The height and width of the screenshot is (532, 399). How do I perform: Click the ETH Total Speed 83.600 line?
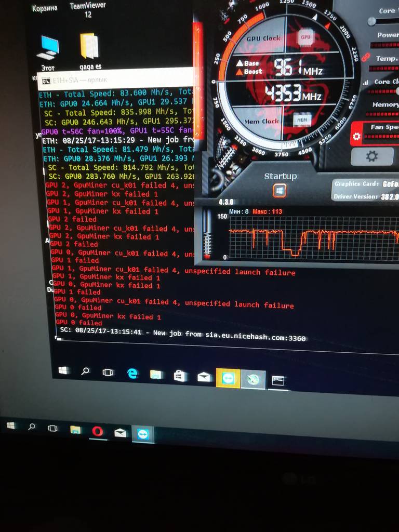[x=116, y=93]
